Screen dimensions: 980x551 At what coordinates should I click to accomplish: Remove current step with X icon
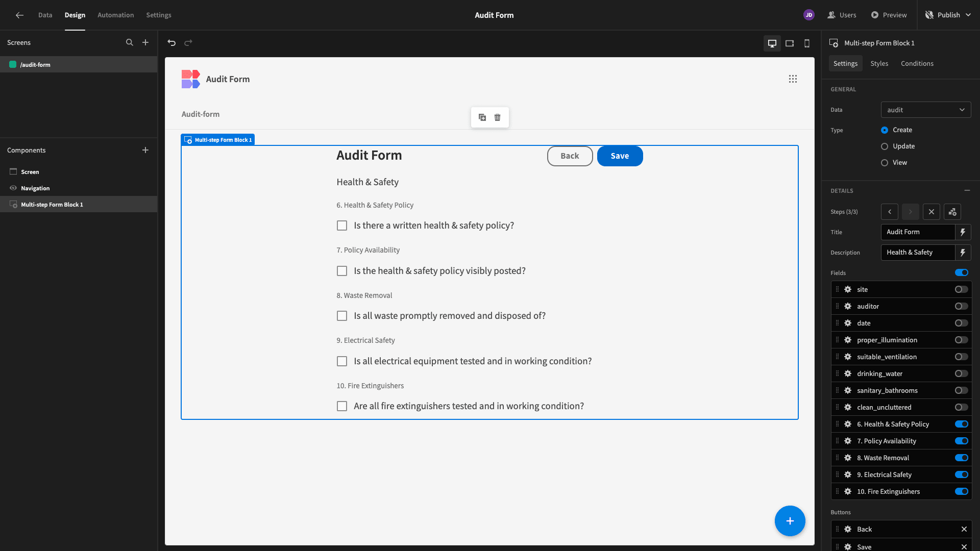(x=932, y=212)
